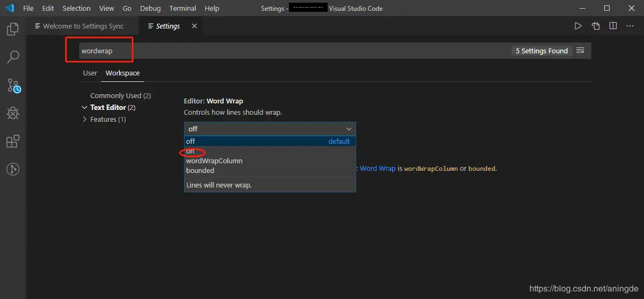Click the '5 Settings Found' badge
644x299 pixels.
tap(542, 51)
